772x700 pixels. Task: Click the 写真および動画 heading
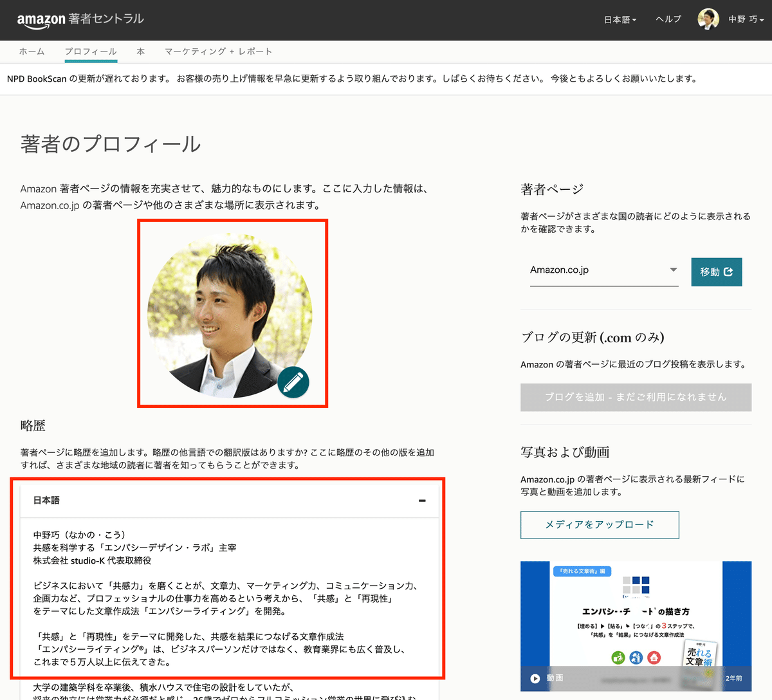565,452
